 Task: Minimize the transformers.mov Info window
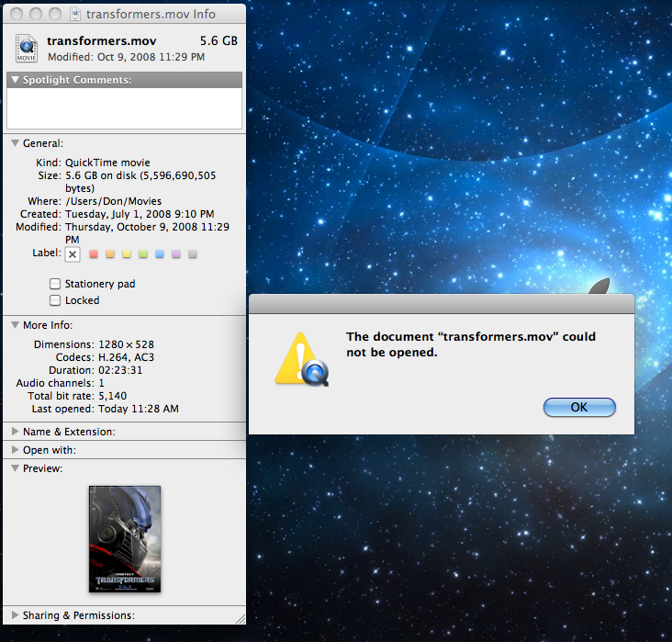(36, 14)
